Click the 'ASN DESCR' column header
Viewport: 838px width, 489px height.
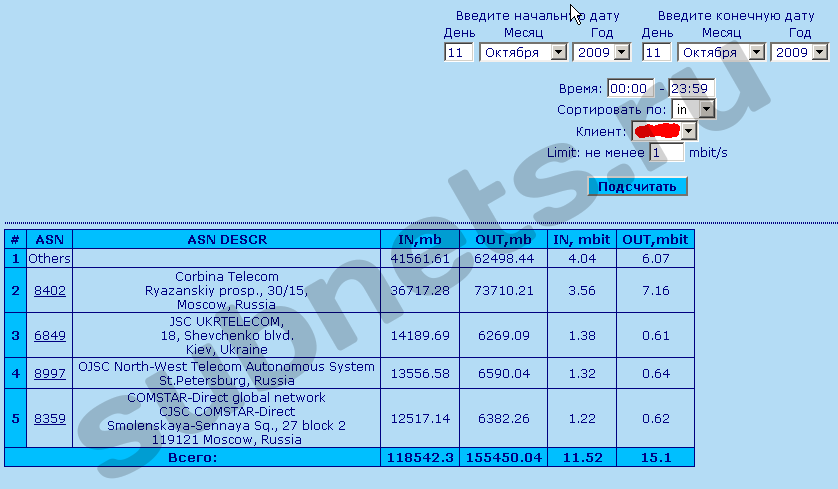point(227,239)
